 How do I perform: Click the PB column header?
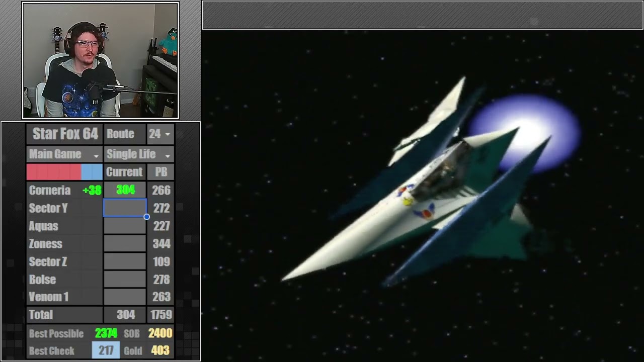[x=161, y=172]
